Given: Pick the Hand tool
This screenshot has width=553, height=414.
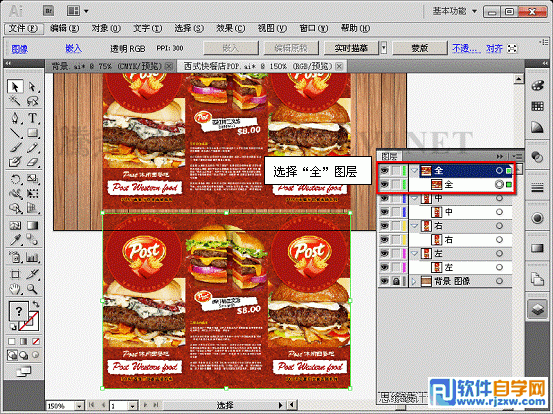Looking at the screenshot, I should (x=15, y=290).
